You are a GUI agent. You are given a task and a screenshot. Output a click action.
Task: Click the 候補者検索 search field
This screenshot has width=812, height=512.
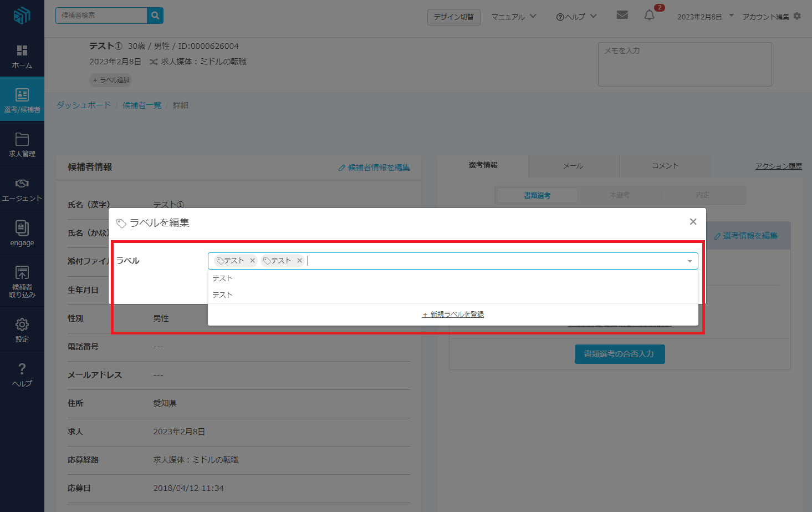101,16
